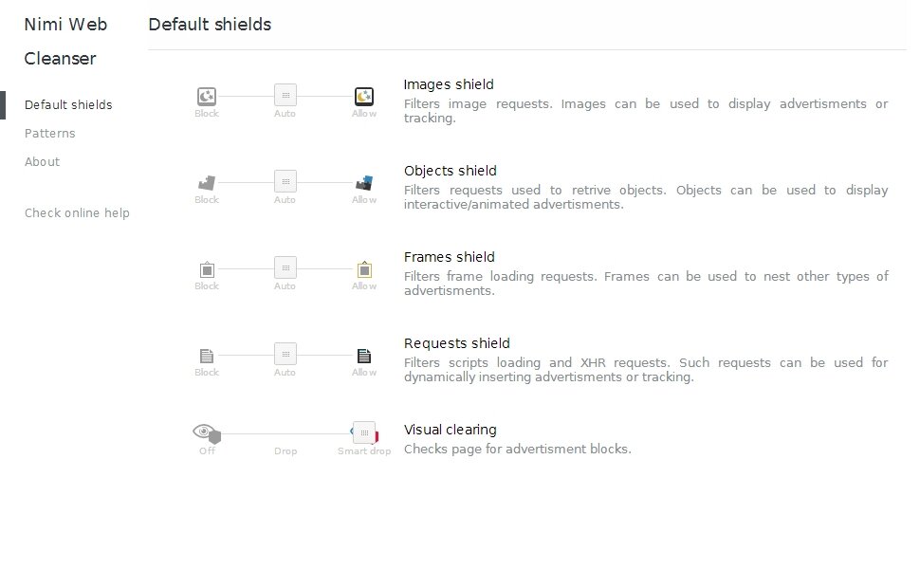Click the 'Filters frame loading requests' description
Viewport: 920px width, 588px height.
coord(646,284)
